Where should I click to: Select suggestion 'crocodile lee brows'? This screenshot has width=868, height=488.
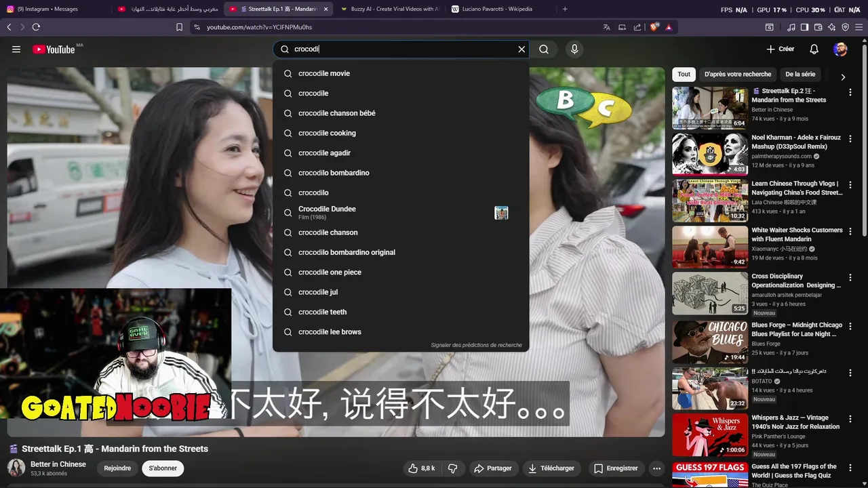tap(401, 332)
